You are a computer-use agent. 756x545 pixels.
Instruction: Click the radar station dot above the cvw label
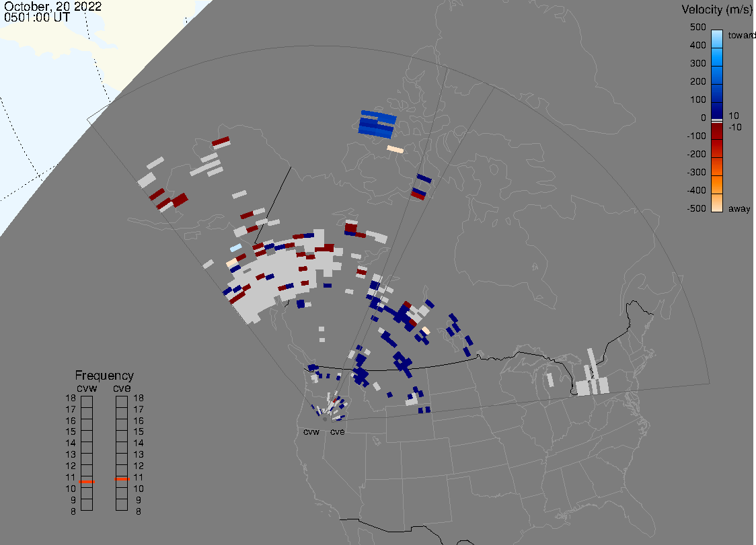pyautogui.click(x=325, y=419)
